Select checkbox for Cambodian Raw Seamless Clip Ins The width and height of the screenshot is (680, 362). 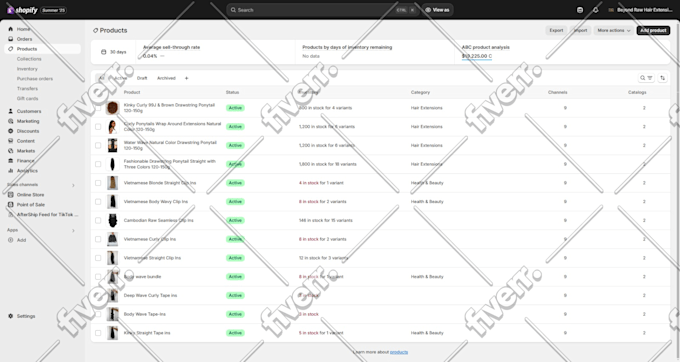(x=98, y=220)
